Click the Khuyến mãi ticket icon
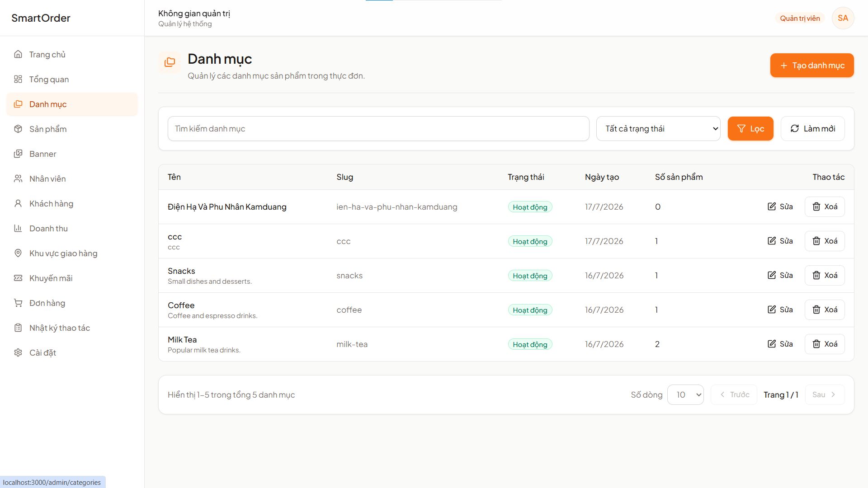This screenshot has height=488, width=868. click(x=18, y=278)
